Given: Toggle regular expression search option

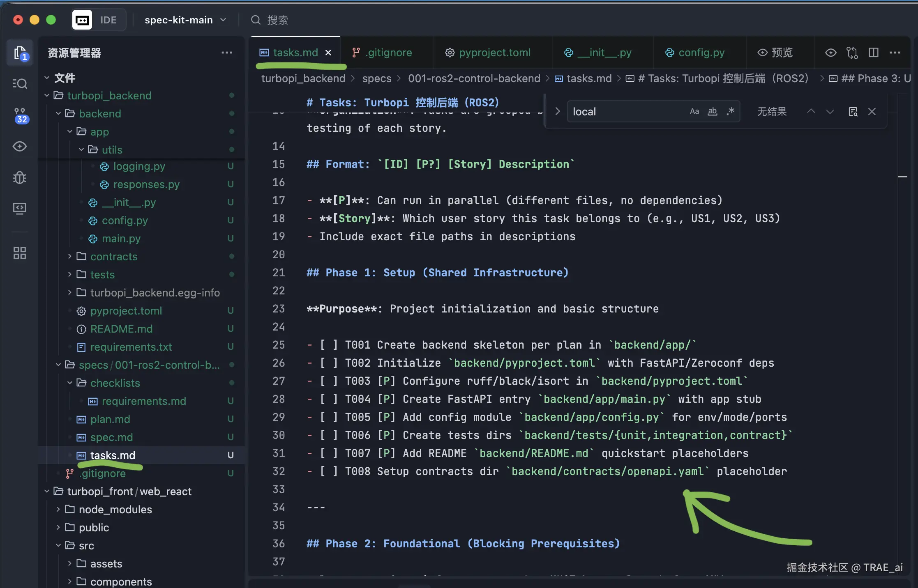Looking at the screenshot, I should coord(731,111).
